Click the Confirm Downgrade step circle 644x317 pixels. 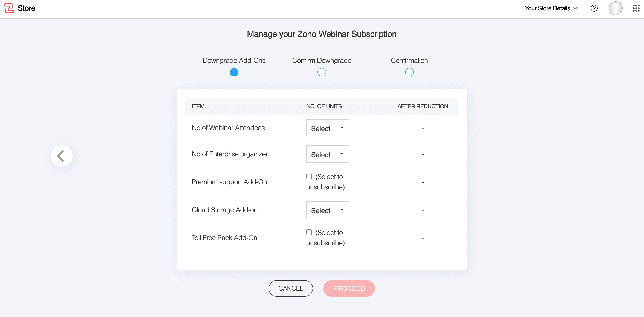pyautogui.click(x=322, y=72)
